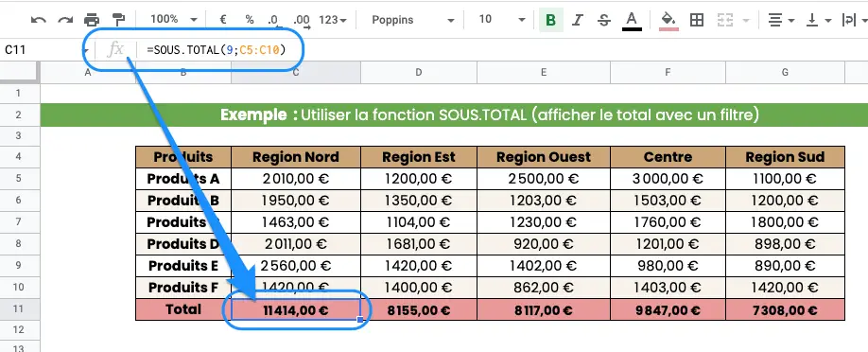The height and width of the screenshot is (352, 868).
Task: Select row 12 header
Action: (x=19, y=330)
